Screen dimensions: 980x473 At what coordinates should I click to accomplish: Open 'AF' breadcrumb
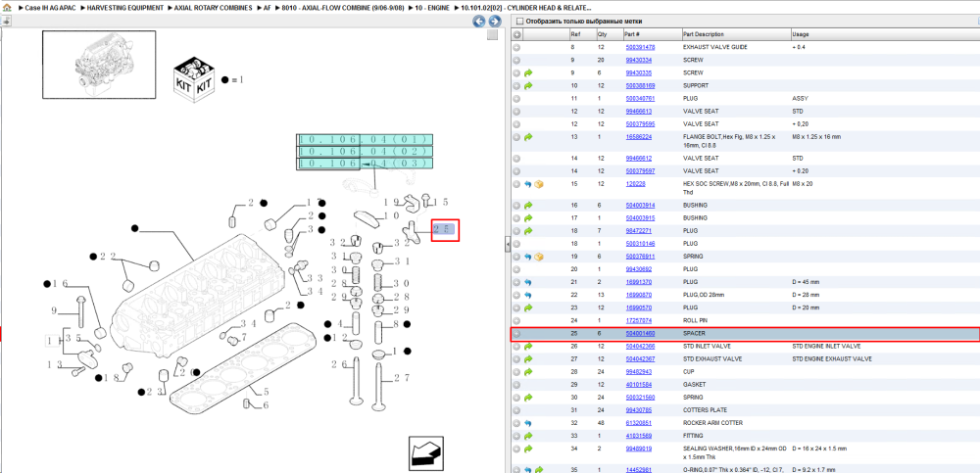click(x=267, y=9)
